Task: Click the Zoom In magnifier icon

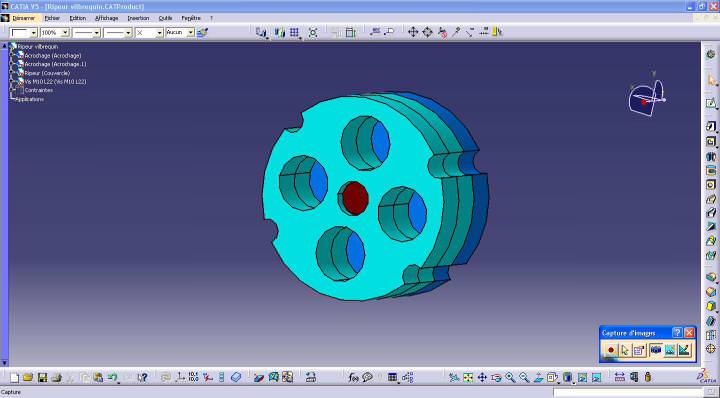Action: pyautogui.click(x=510, y=377)
